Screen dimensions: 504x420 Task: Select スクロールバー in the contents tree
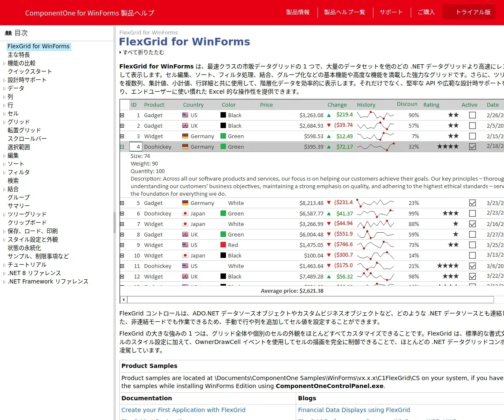[27, 139]
